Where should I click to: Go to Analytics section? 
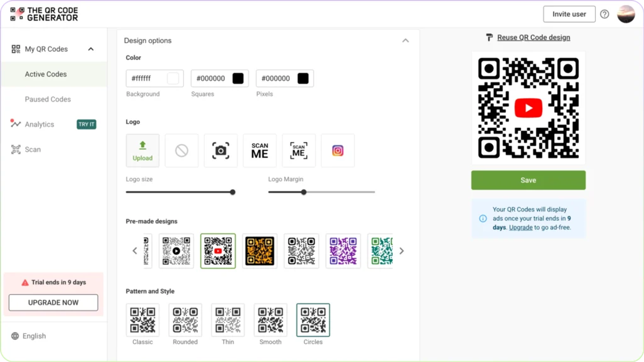pos(39,124)
